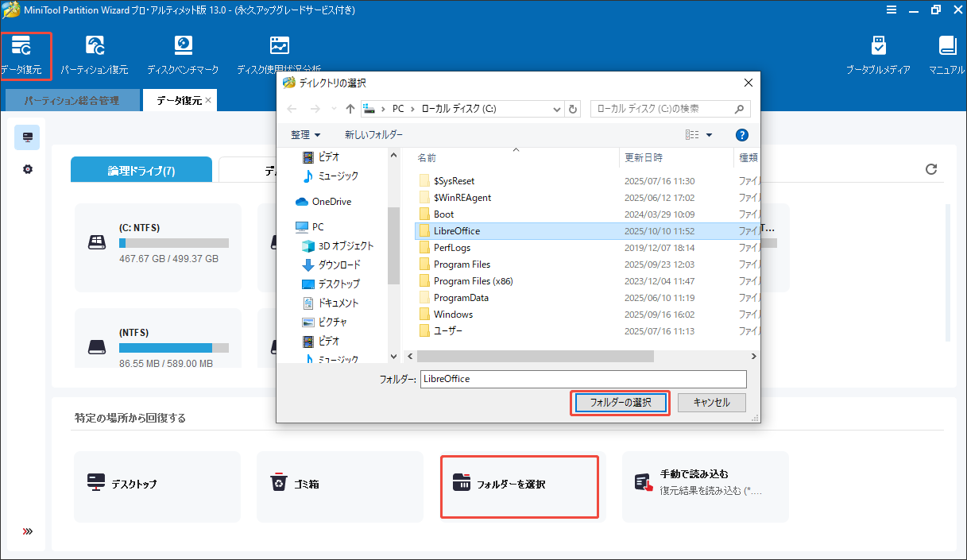This screenshot has height=560, width=967.
Task: Select ダウンロード in the navigation tree
Action: 331,265
